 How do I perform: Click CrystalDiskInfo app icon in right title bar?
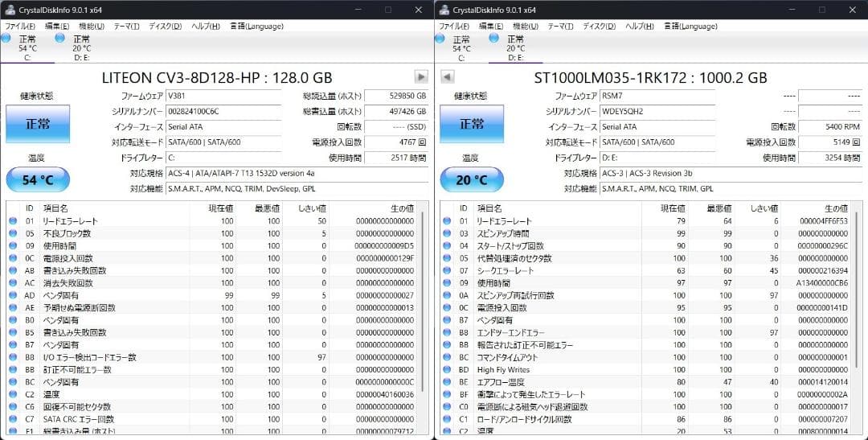[444, 10]
